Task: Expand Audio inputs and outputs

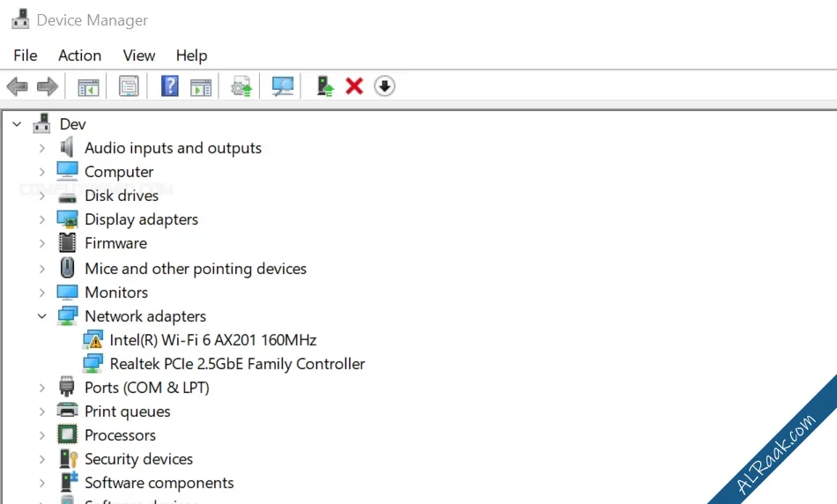Action: (x=42, y=148)
